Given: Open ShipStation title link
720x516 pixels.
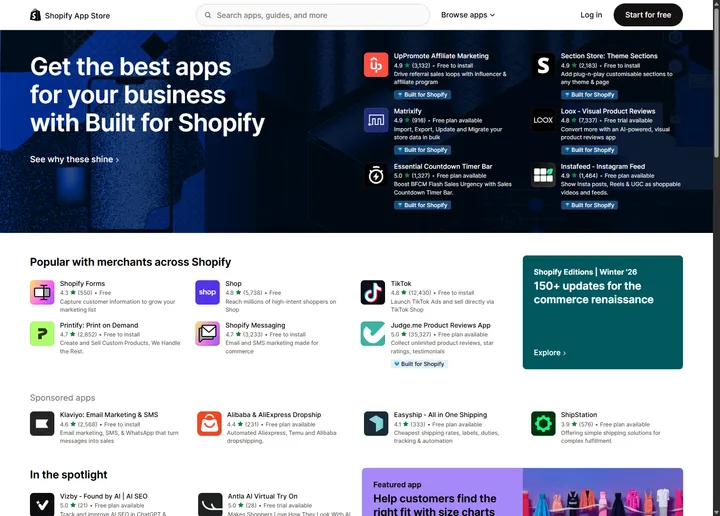Looking at the screenshot, I should click(x=579, y=415).
